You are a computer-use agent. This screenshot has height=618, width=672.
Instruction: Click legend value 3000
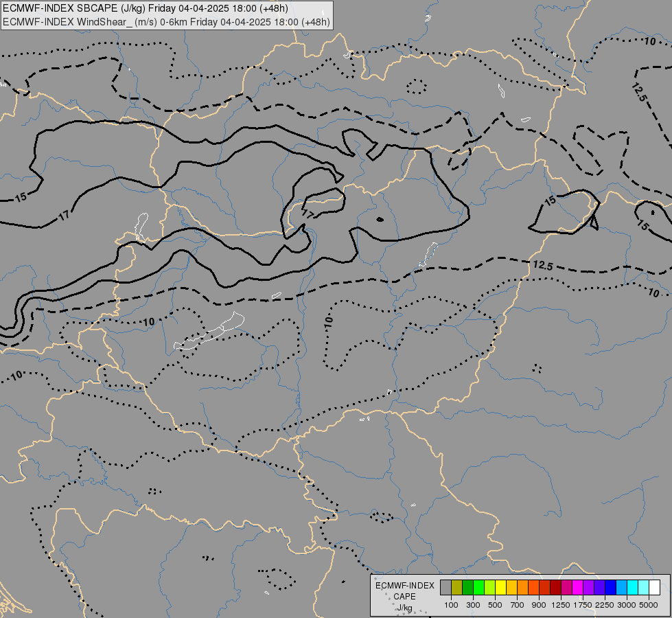coord(627,605)
